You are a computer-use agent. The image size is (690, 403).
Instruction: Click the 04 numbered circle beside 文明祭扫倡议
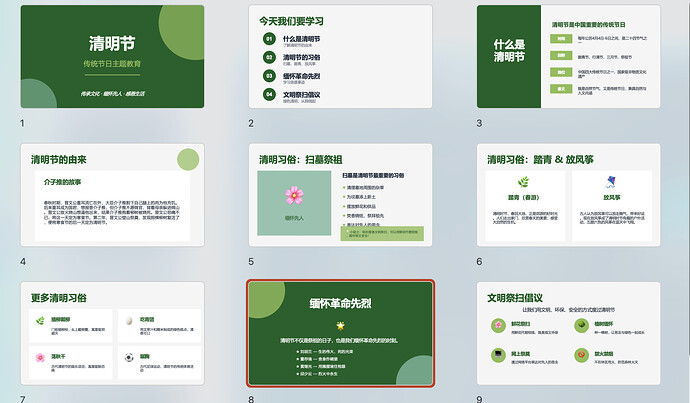269,94
